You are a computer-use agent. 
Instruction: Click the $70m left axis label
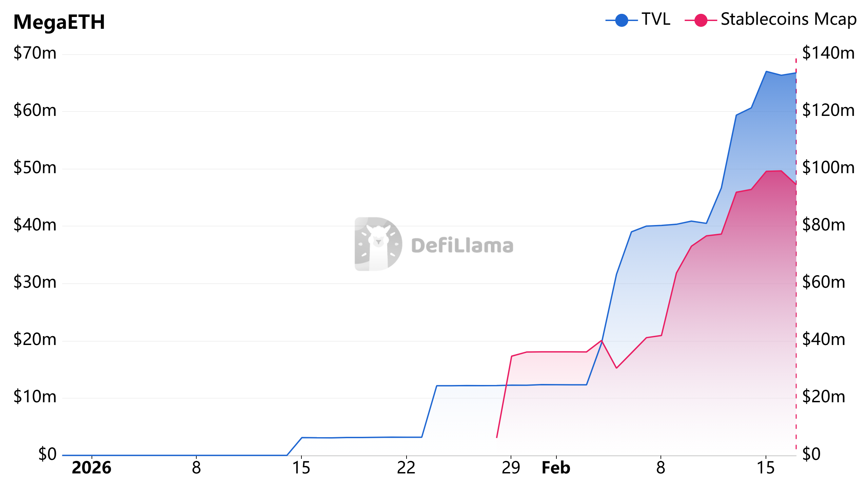[x=35, y=53]
